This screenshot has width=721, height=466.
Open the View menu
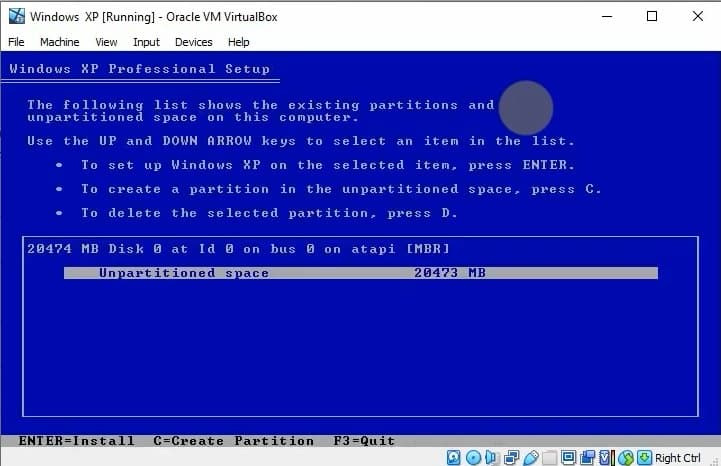[106, 42]
